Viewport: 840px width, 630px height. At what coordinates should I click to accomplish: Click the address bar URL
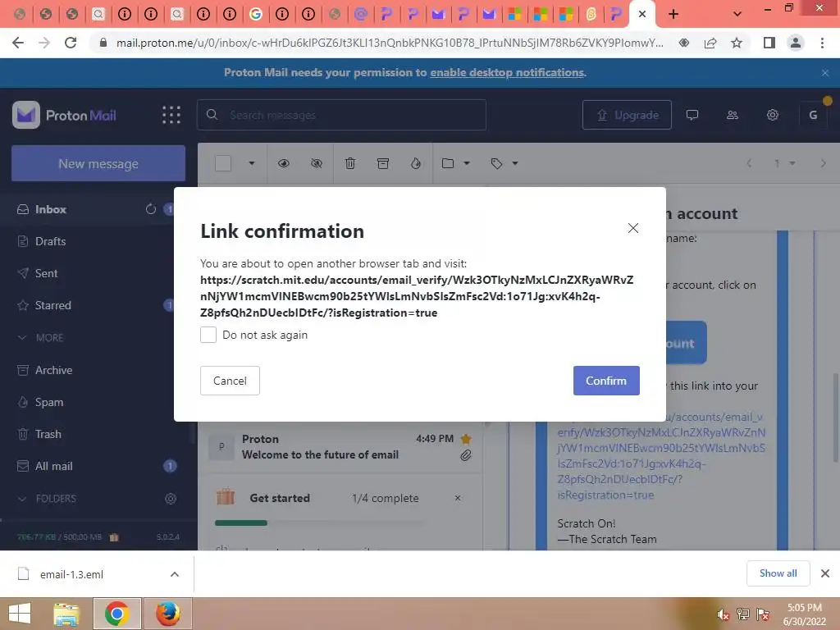point(390,43)
